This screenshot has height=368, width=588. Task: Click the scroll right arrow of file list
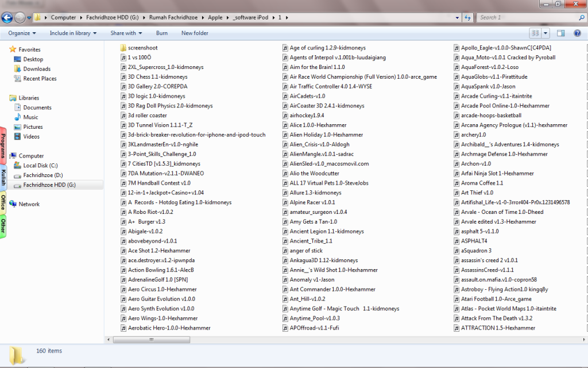[584, 339]
